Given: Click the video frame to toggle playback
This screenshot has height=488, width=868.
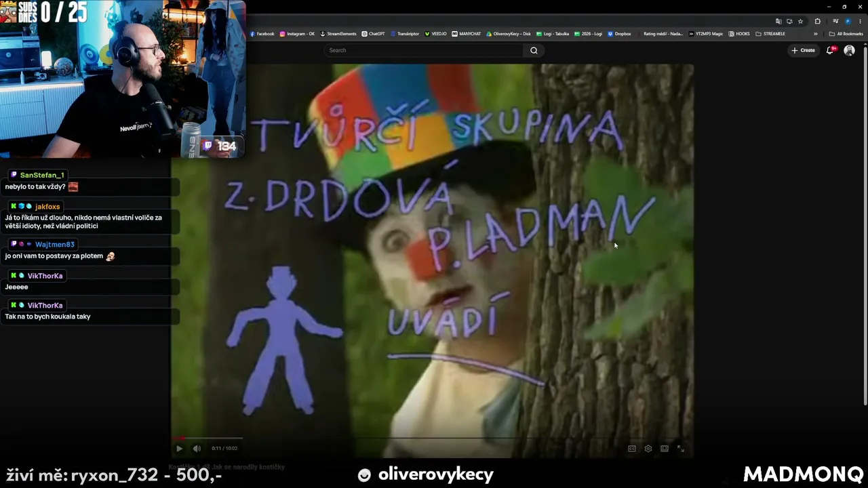Looking at the screenshot, I should point(432,261).
